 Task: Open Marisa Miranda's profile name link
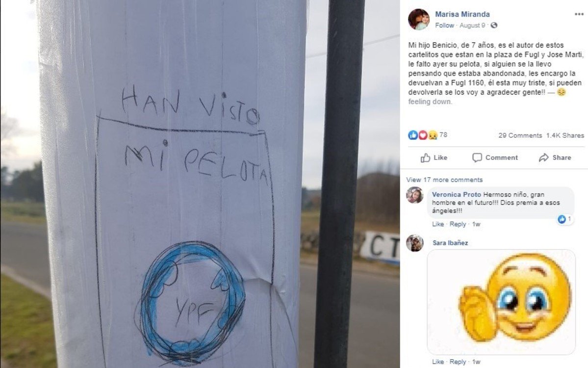click(462, 14)
